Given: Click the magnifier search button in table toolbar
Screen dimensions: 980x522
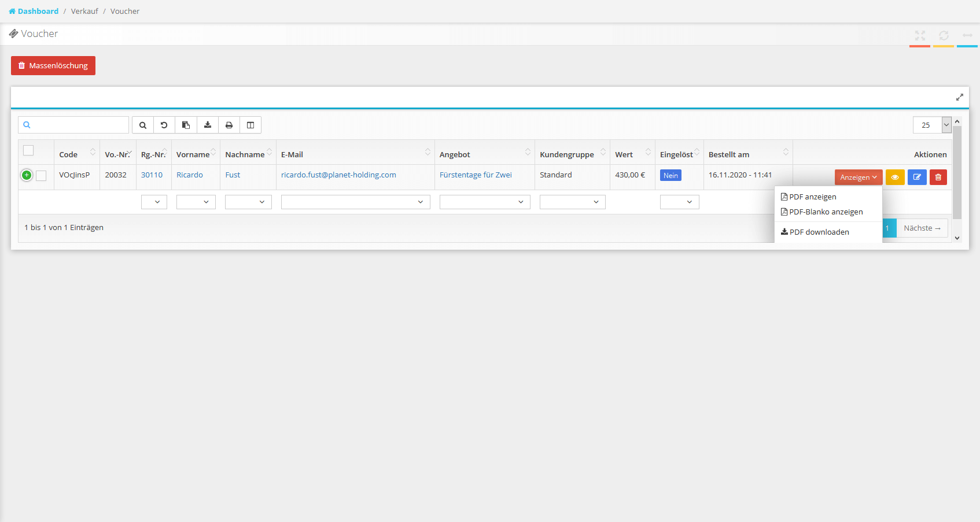Looking at the screenshot, I should coord(143,125).
